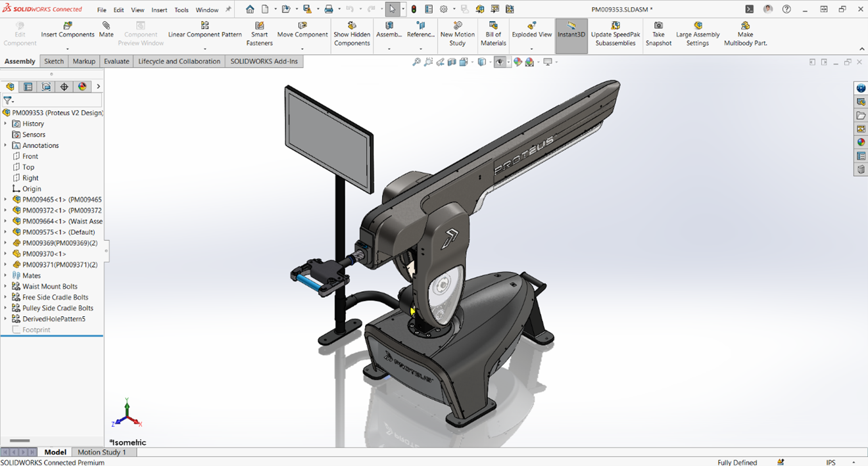Switch to the Evaluate tab
Screen dimensions: 868x466
pyautogui.click(x=116, y=60)
